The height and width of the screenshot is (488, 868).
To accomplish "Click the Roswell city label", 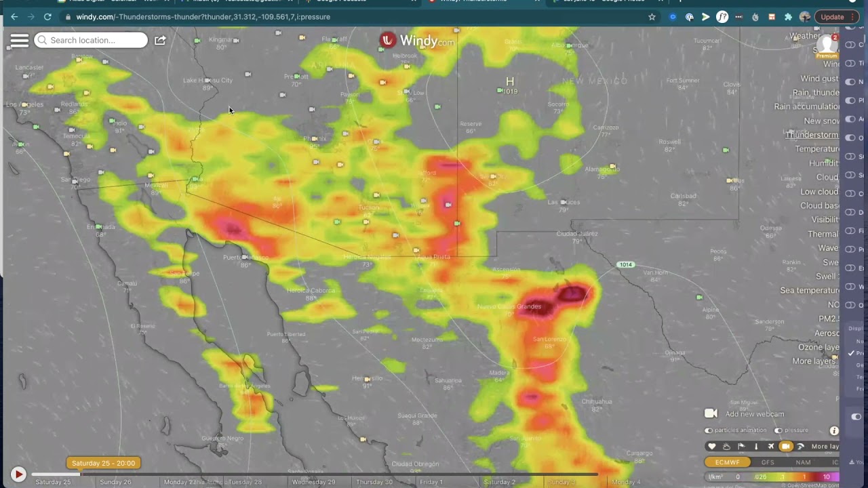I will click(669, 142).
